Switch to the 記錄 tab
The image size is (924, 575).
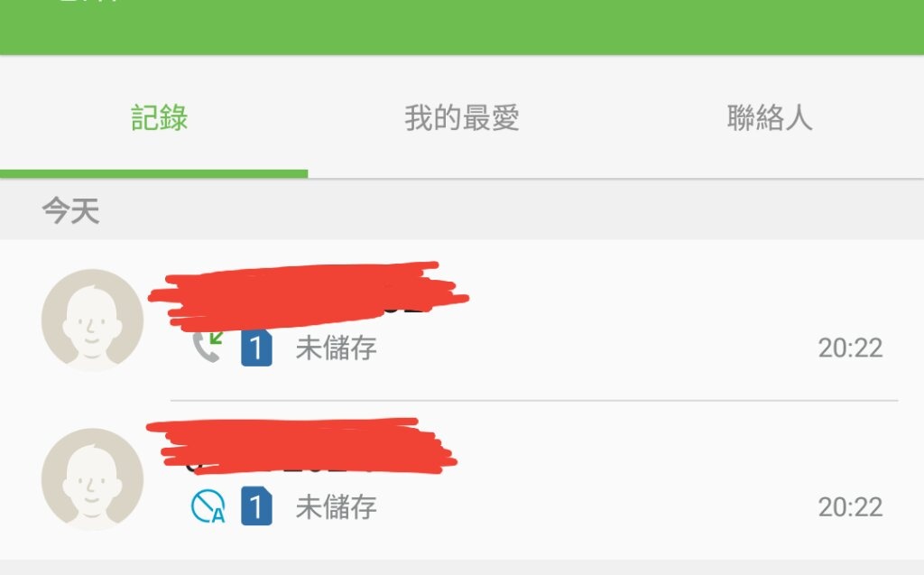(159, 117)
